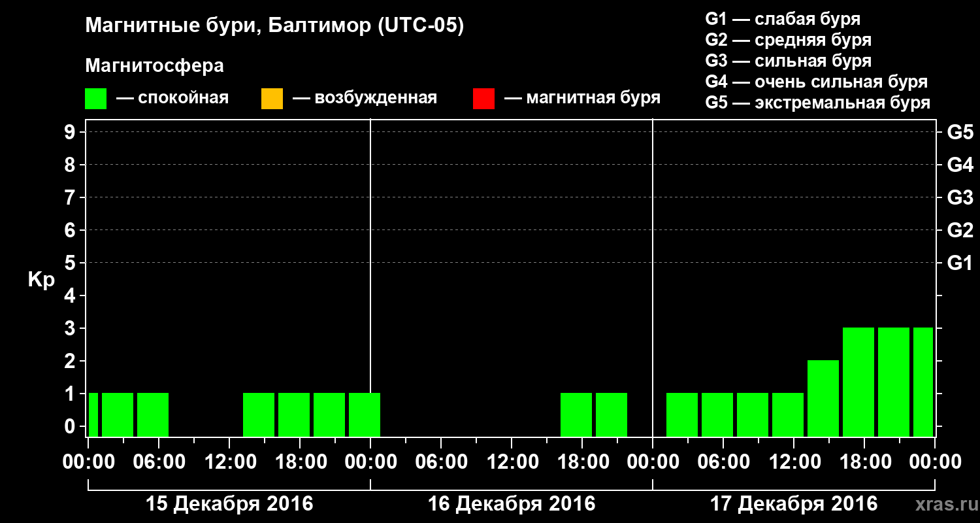
Task: Click the red магнитная буря legend swatch
Action: pyautogui.click(x=483, y=99)
